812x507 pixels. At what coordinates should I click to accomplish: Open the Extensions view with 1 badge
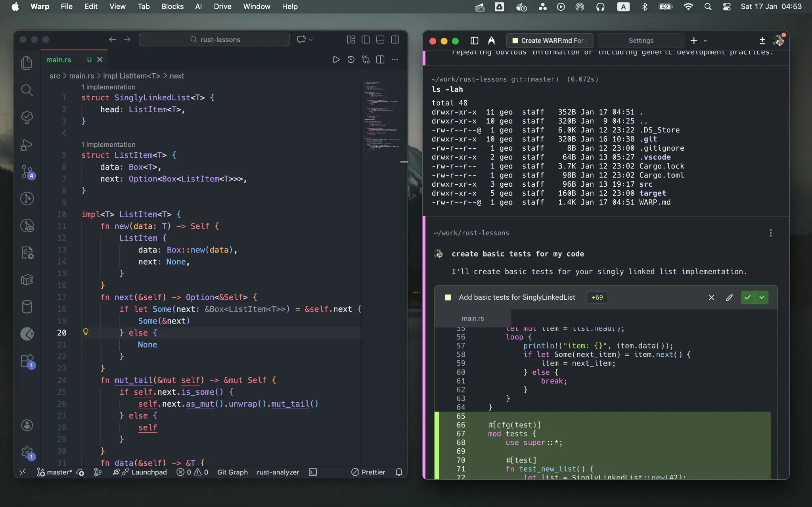point(27,362)
